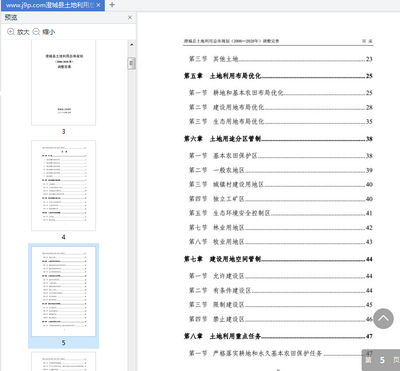The width and height of the screenshot is (400, 371).
Task: Click the thumbnail panel scrollbar handle
Action: pos(131,63)
